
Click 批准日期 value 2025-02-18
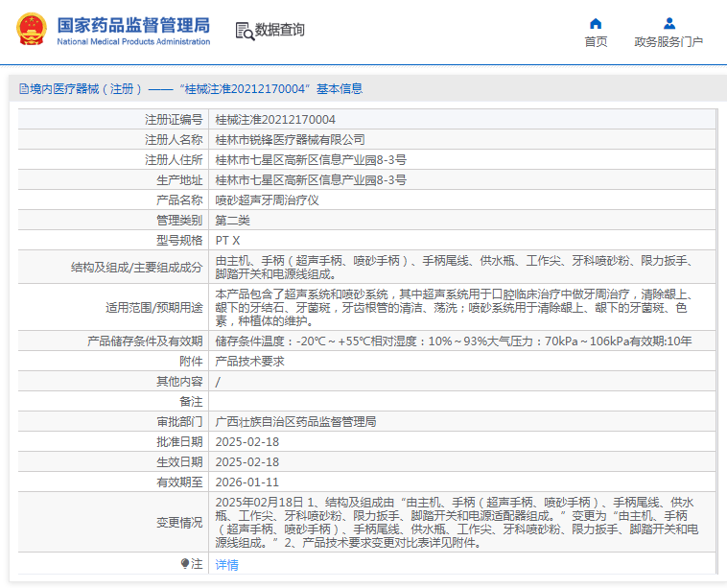(x=247, y=442)
